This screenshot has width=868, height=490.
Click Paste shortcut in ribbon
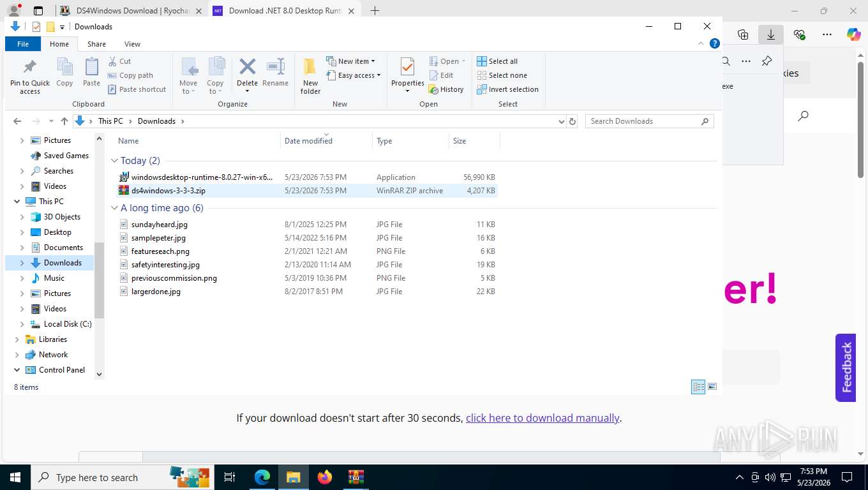point(137,89)
